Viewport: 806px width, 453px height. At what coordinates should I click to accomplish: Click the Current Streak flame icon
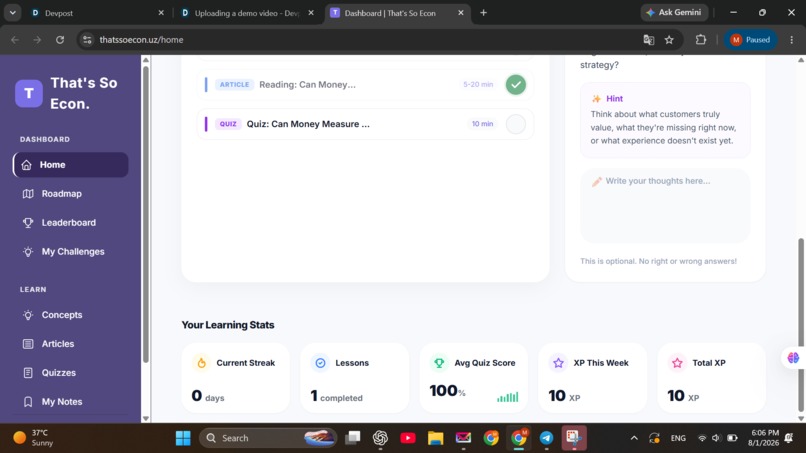pyautogui.click(x=202, y=363)
